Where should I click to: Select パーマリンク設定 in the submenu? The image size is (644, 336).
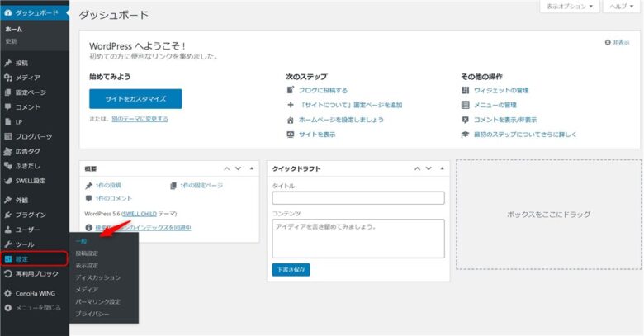pos(97,301)
